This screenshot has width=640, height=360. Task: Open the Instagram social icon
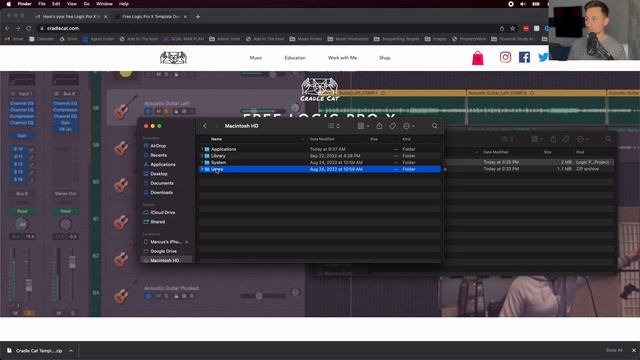coord(505,57)
